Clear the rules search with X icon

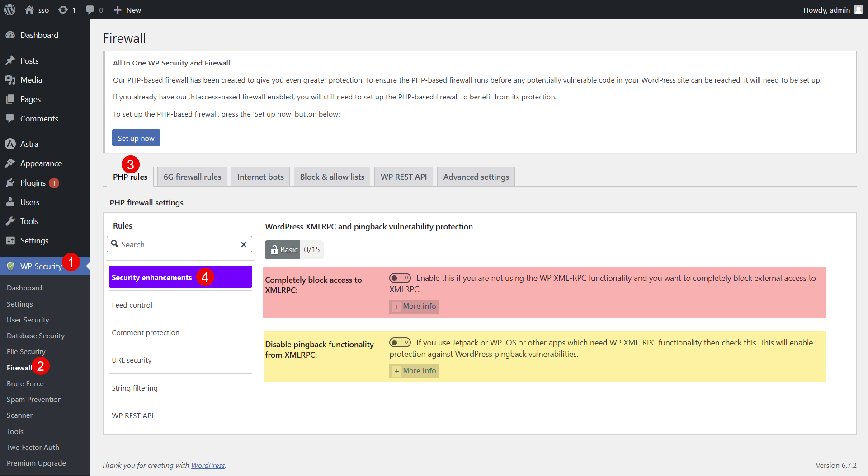pyautogui.click(x=244, y=244)
